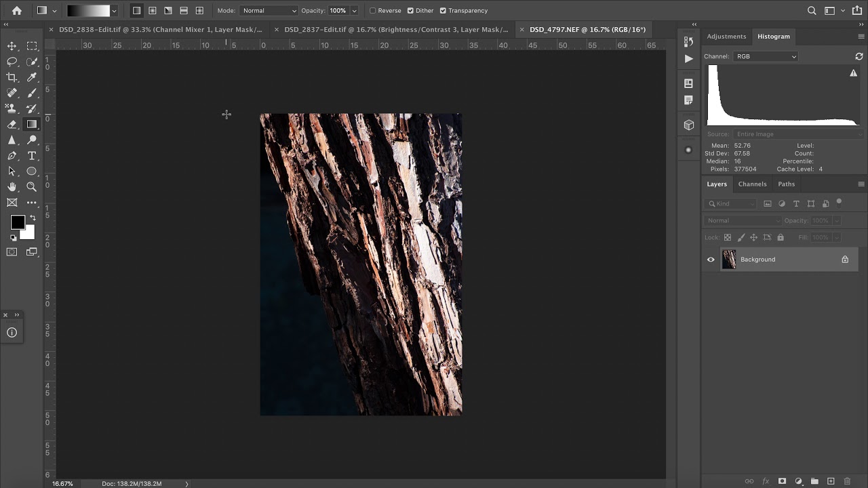Choose Radial gradient style
868x488 pixels.
point(153,11)
